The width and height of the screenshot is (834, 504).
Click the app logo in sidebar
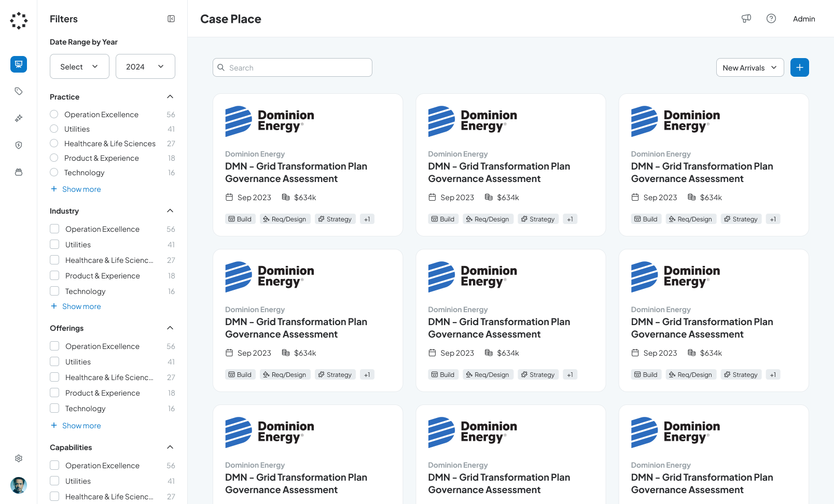tap(19, 21)
